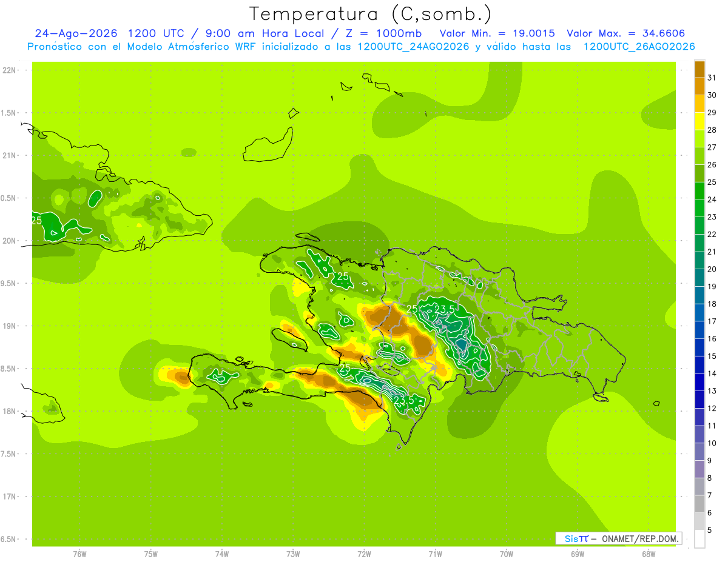Select 'Valor Max. = 34.6606' text

coord(625,33)
